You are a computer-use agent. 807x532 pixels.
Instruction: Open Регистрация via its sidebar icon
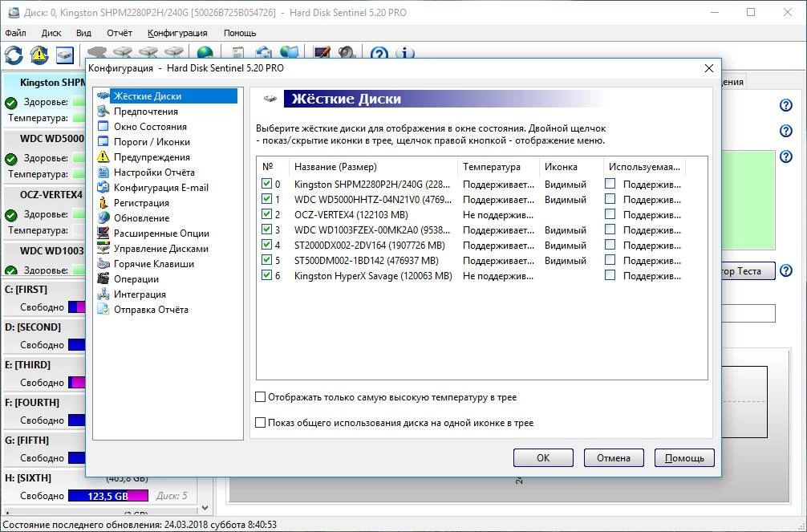point(103,202)
